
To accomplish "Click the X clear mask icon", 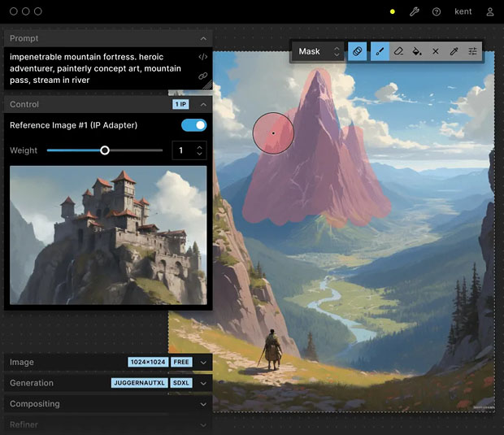I will pyautogui.click(x=436, y=51).
